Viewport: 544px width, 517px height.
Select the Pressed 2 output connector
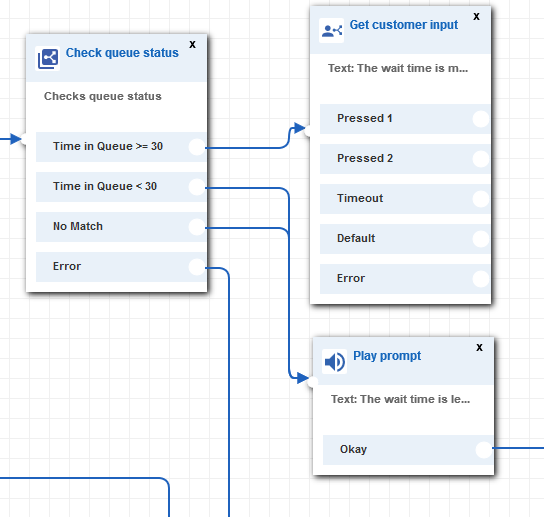click(481, 159)
